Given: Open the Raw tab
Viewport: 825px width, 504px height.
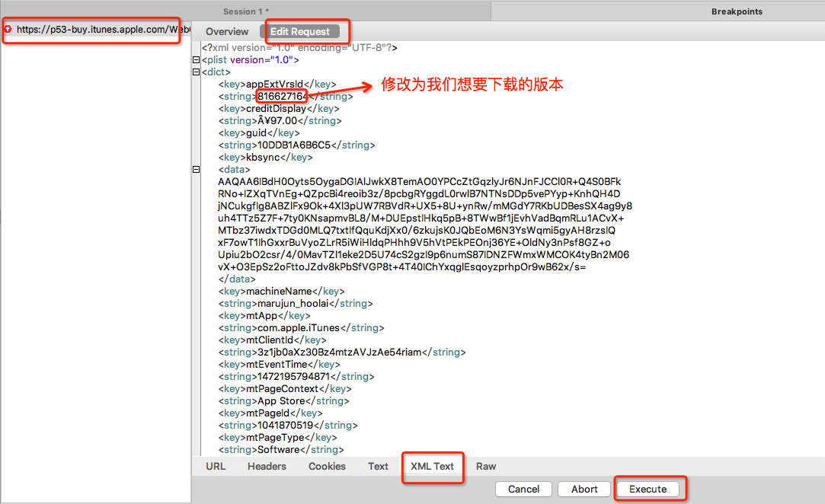Looking at the screenshot, I should point(486,466).
